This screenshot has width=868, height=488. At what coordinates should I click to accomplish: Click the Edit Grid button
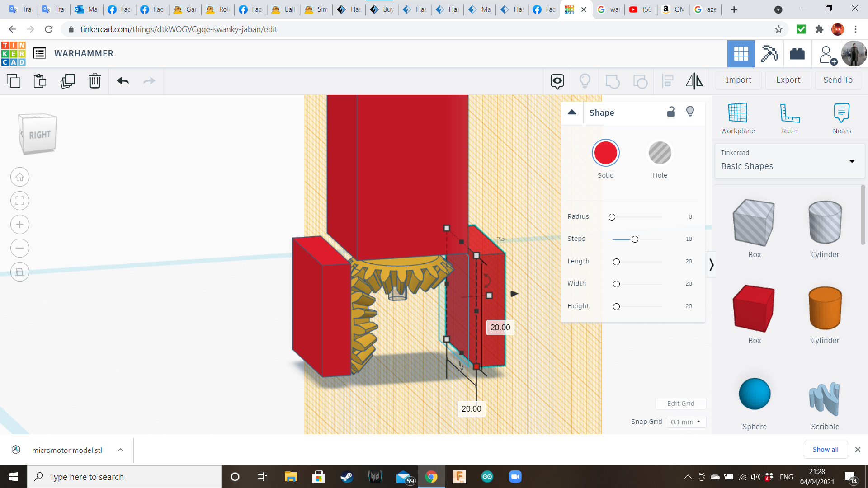(680, 404)
